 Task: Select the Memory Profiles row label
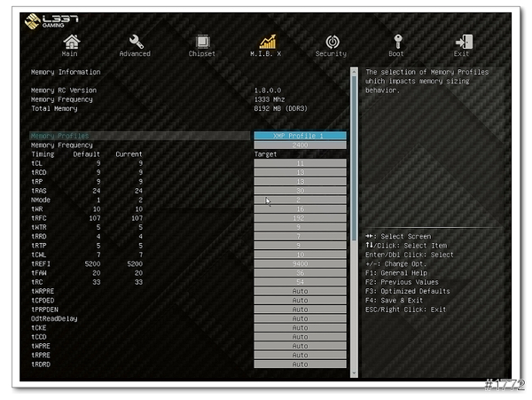click(x=59, y=136)
